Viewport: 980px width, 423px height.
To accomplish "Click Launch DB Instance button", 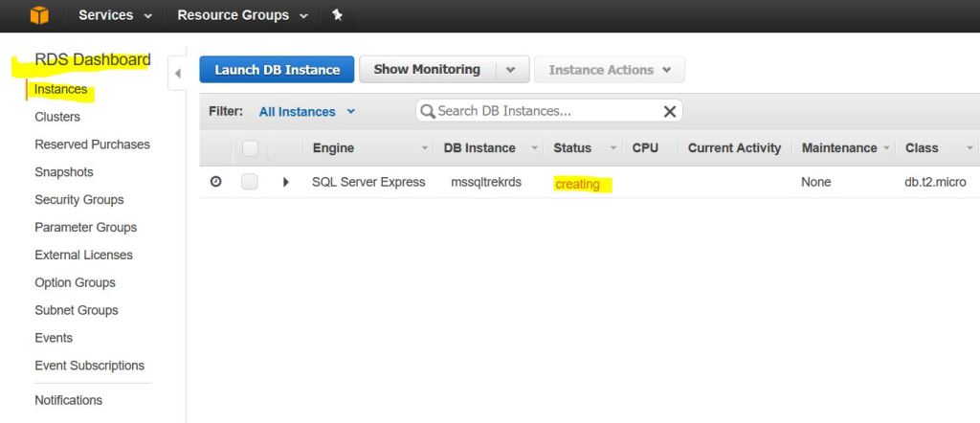I will tap(277, 70).
